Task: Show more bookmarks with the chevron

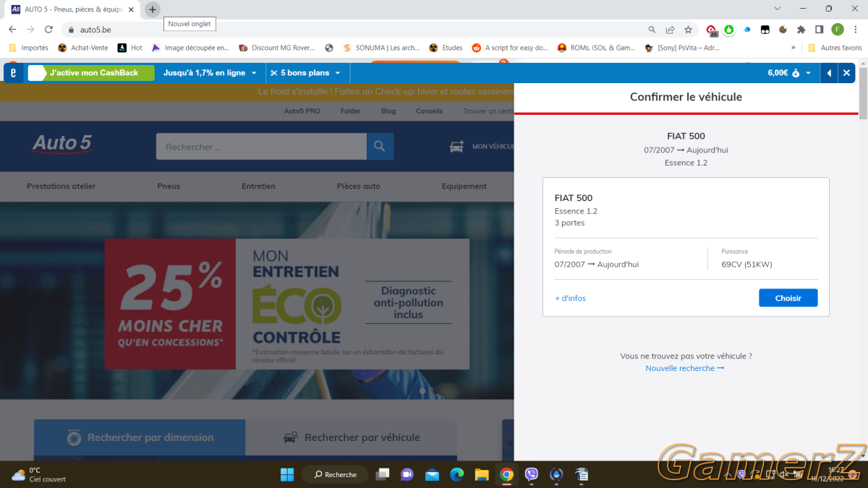Action: click(x=793, y=48)
